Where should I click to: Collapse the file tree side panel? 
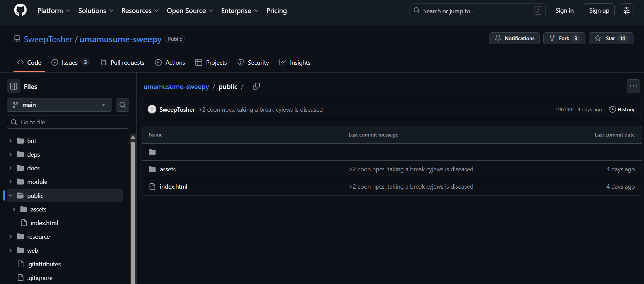tap(14, 86)
